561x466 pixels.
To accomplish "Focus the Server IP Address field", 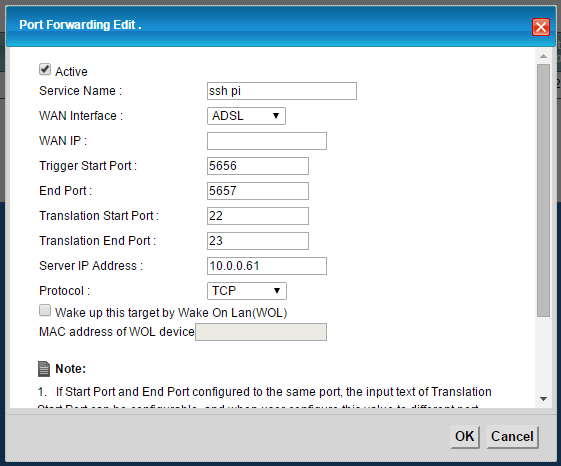I will click(x=267, y=266).
